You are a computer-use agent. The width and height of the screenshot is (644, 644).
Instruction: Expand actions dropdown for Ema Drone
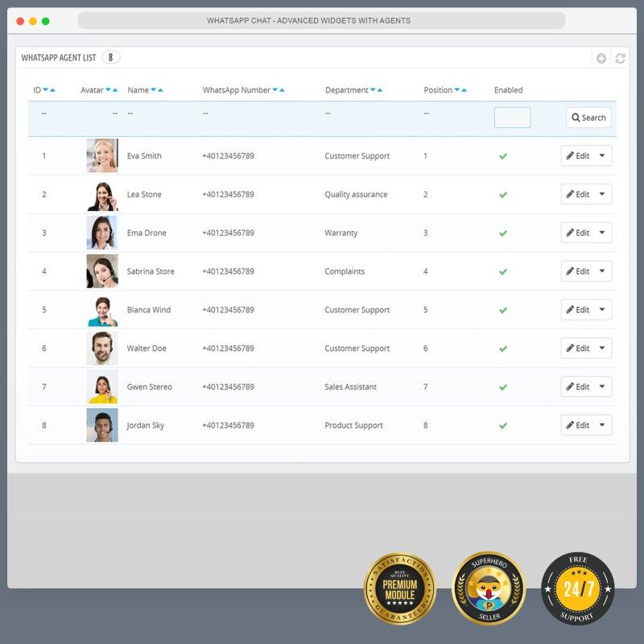click(602, 233)
